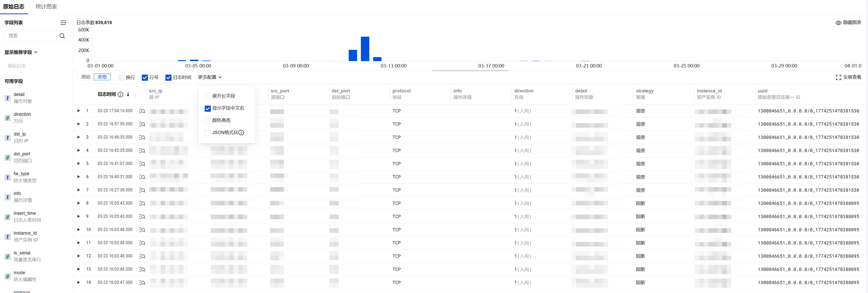Switch to raw view mode
The image size is (868, 293).
[85, 77]
